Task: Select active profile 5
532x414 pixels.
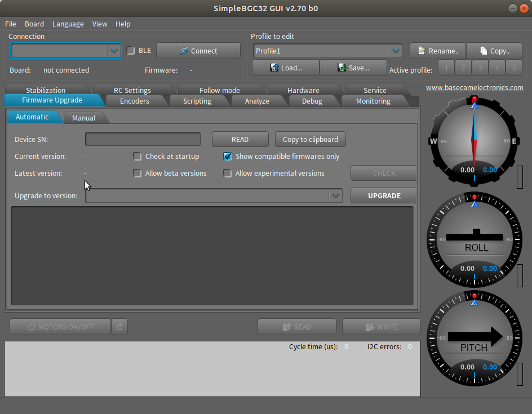Action: (514, 68)
